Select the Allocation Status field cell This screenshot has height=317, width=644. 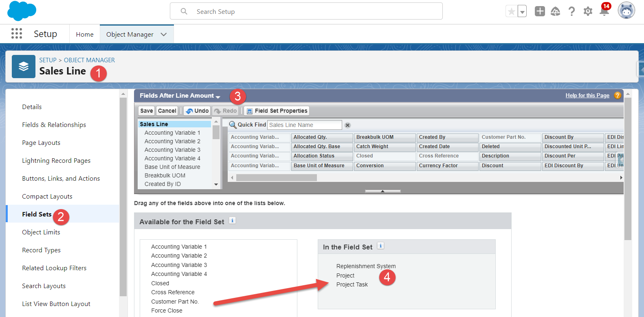point(322,156)
